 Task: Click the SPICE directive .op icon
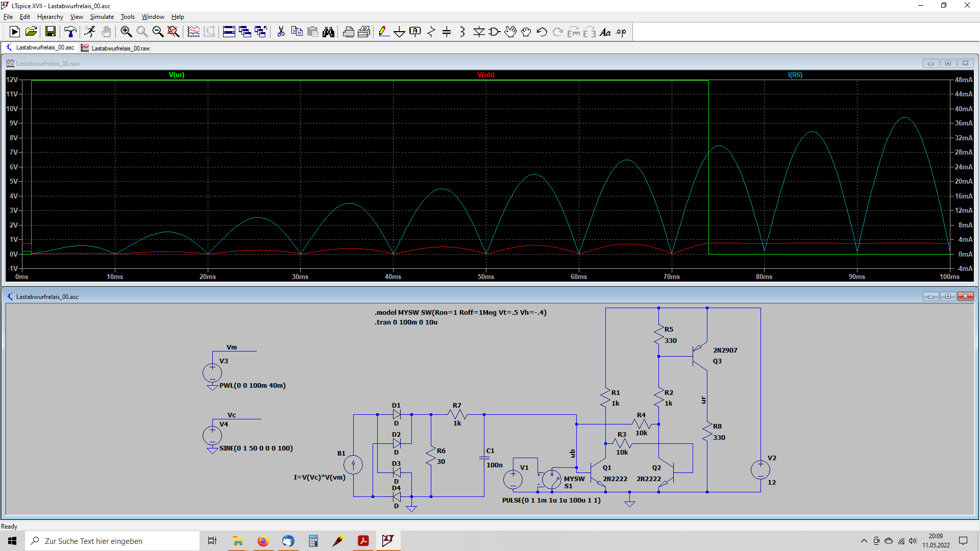click(x=621, y=32)
